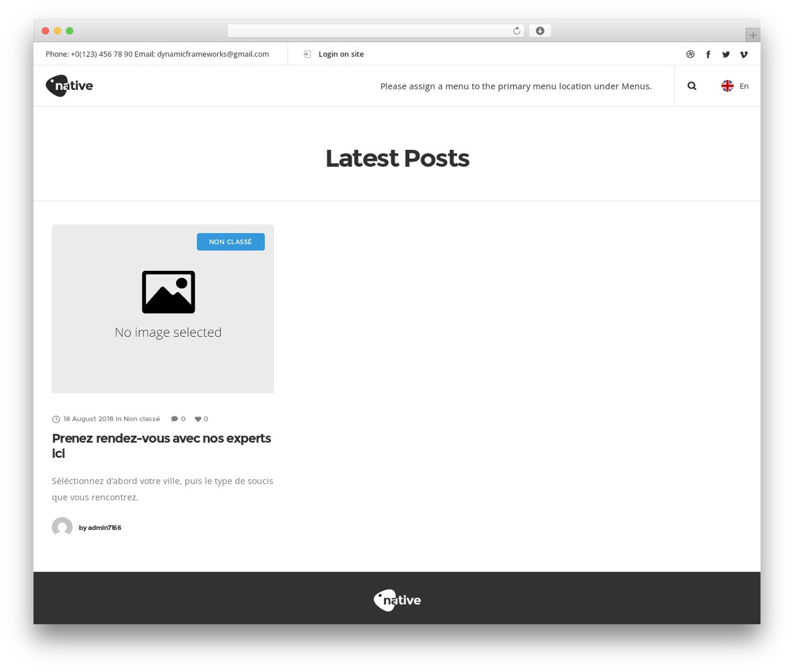This screenshot has width=794, height=672.
Task: Like the post with heart icon
Action: pos(198,419)
